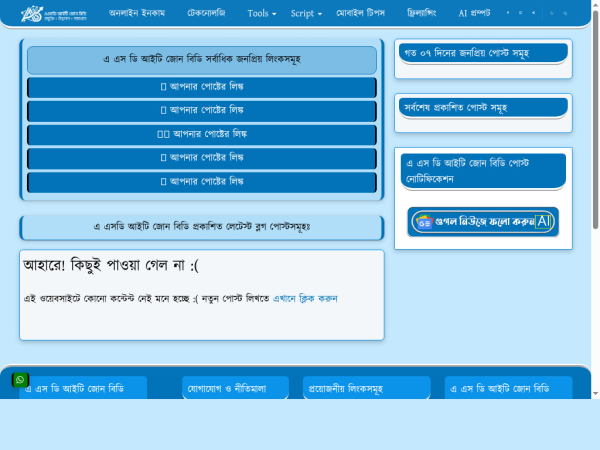Go to the মোবাইল টিপস section

360,13
